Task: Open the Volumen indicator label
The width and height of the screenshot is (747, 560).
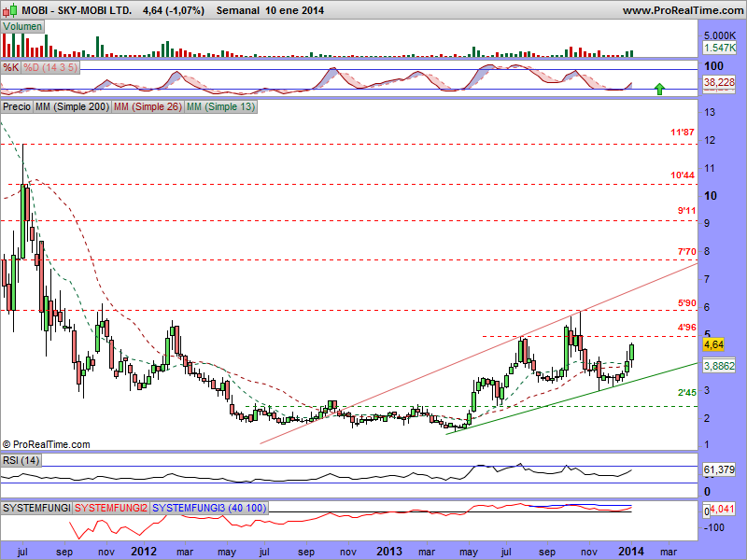Action: pos(22,26)
